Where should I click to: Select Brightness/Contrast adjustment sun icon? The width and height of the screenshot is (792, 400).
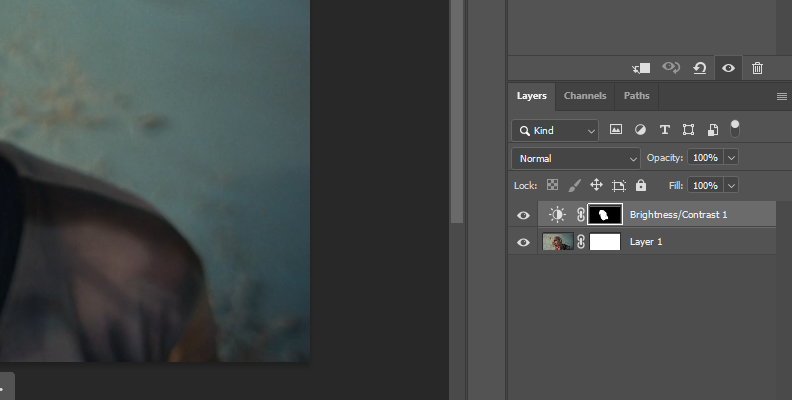click(557, 215)
